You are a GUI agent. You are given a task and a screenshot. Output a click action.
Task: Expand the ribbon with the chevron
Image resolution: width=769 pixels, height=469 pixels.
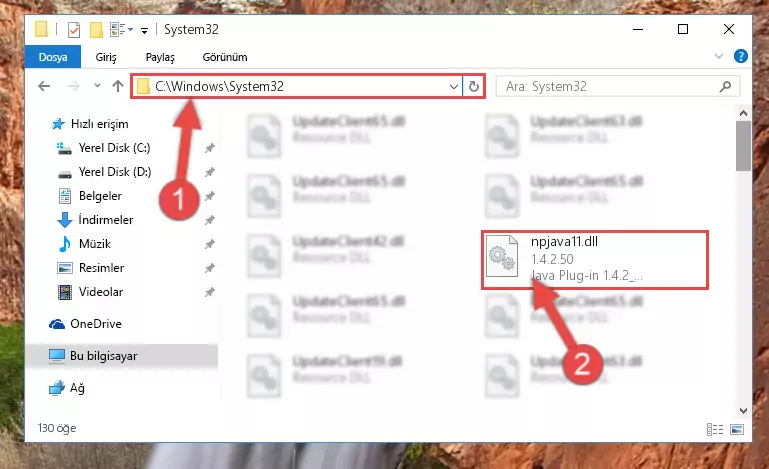718,56
